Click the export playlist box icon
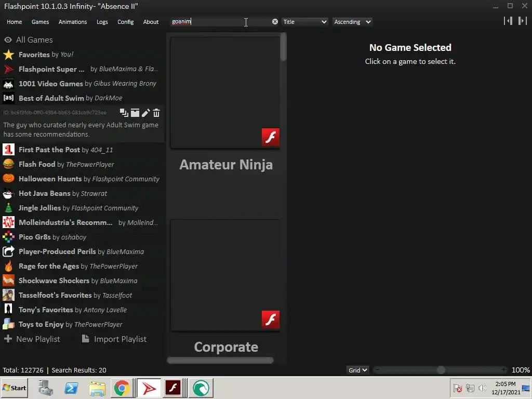 point(135,113)
